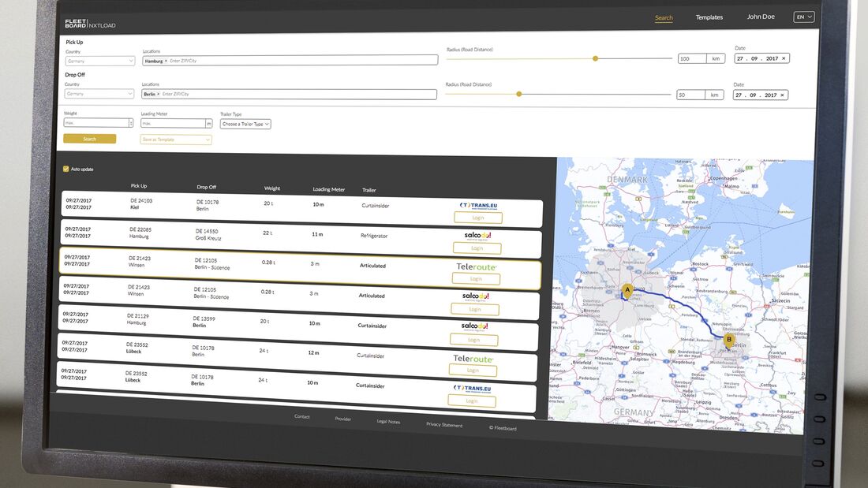This screenshot has width=868, height=488.
Task: Click Login in the Lübeck 24 t 12 m row
Action: click(x=472, y=371)
